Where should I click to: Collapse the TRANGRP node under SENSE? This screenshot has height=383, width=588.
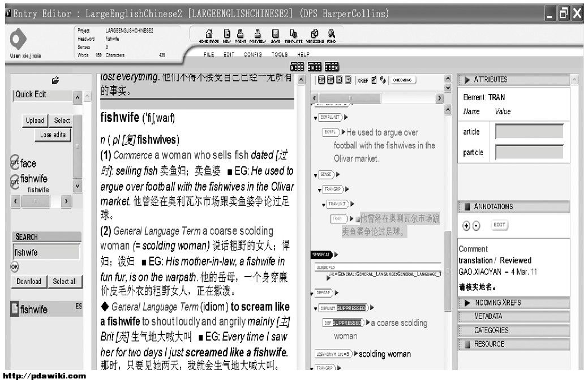click(320, 190)
